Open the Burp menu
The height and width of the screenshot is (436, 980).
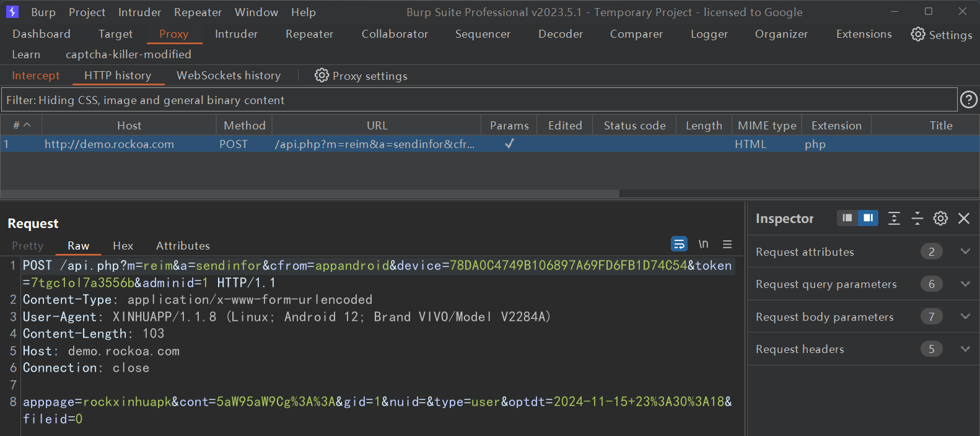pyautogui.click(x=43, y=12)
